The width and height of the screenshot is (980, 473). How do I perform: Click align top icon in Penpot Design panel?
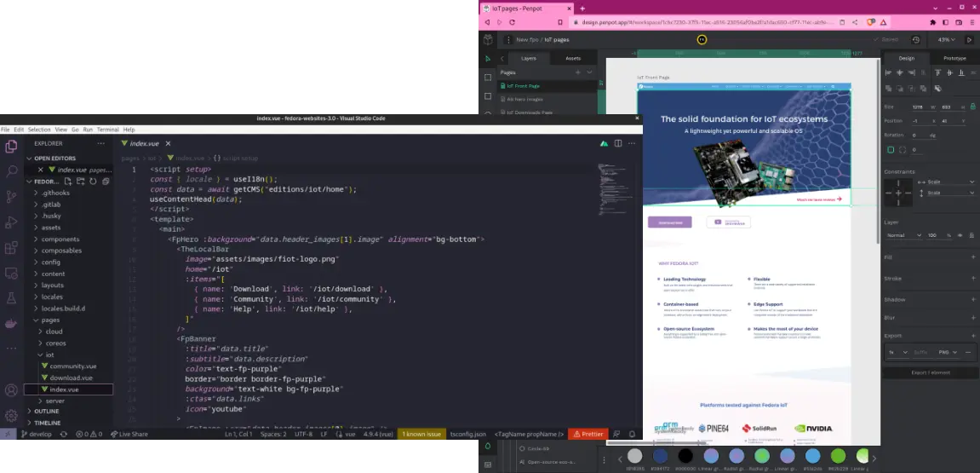937,72
